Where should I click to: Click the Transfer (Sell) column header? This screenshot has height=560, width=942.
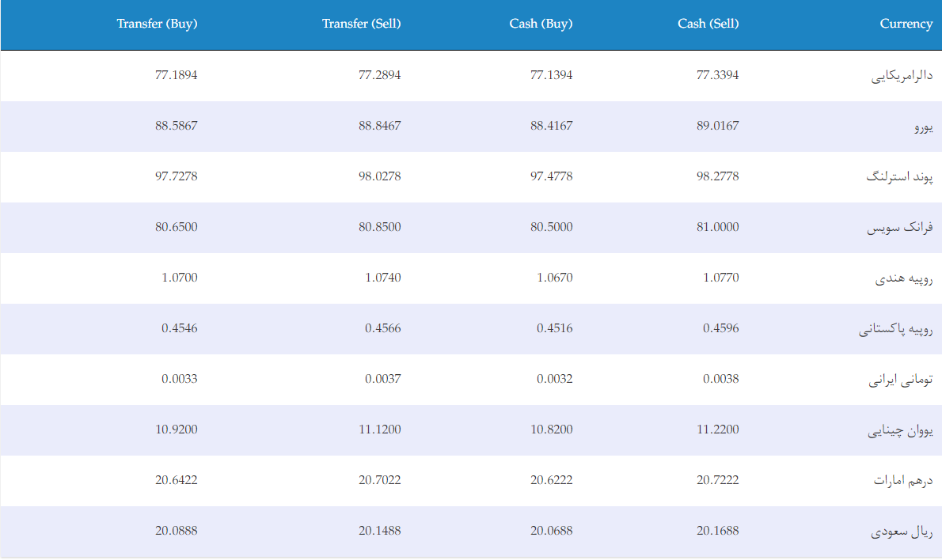[361, 24]
